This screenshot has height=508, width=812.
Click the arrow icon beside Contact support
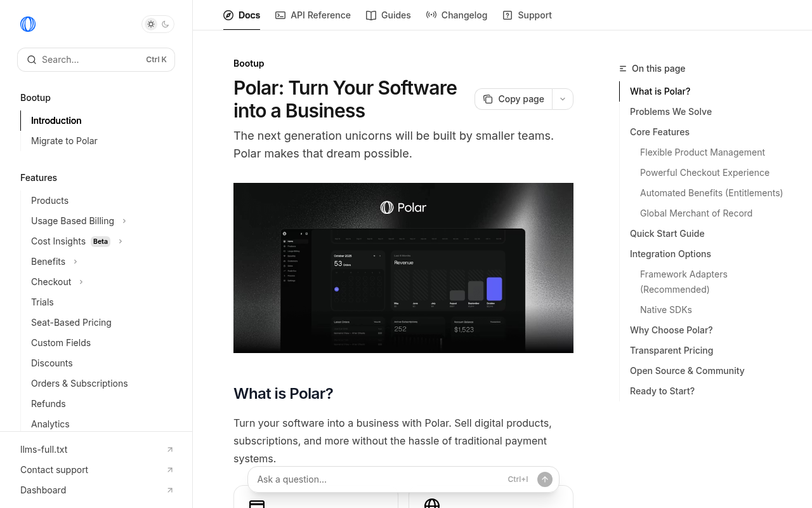pyautogui.click(x=170, y=470)
